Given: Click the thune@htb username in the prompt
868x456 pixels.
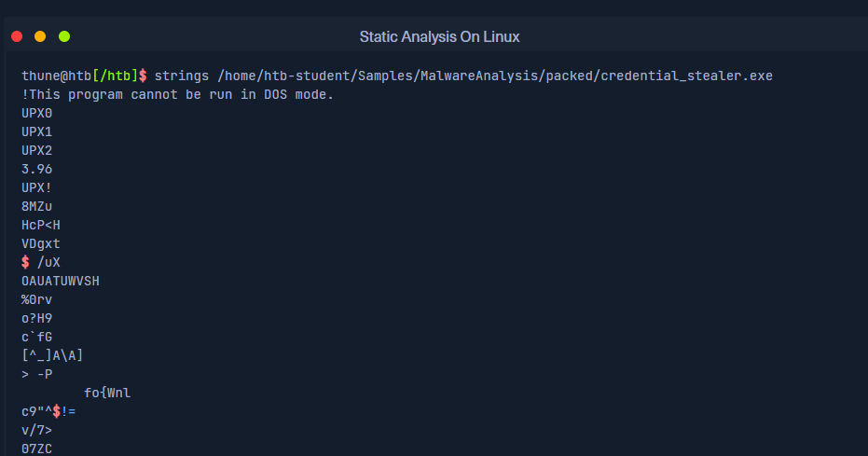Looking at the screenshot, I should click(56, 76).
